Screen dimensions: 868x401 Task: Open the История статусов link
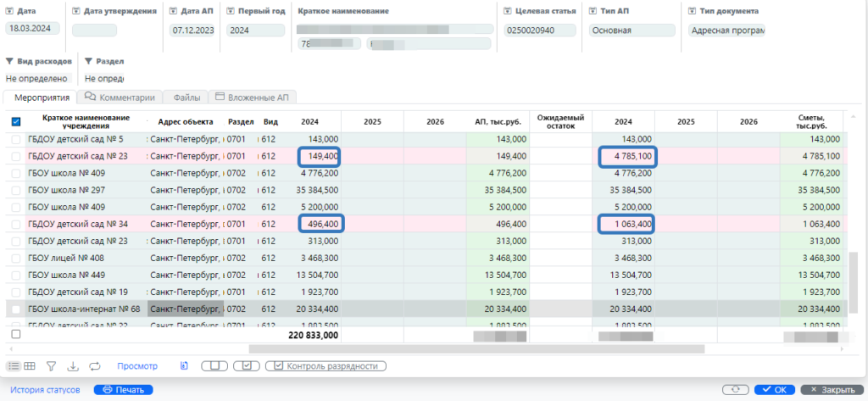point(45,390)
